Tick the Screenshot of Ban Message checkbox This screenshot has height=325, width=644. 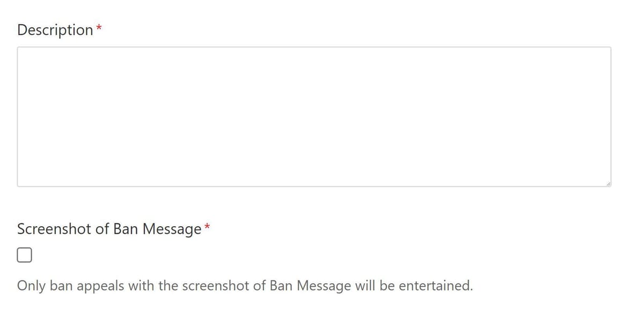24,255
